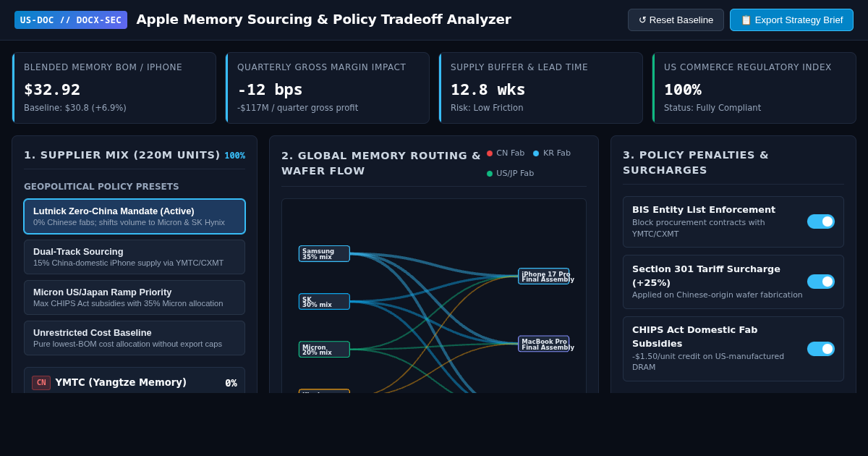
Task: Open the US Commerce Regulatory Index card
Action: pos(754,88)
